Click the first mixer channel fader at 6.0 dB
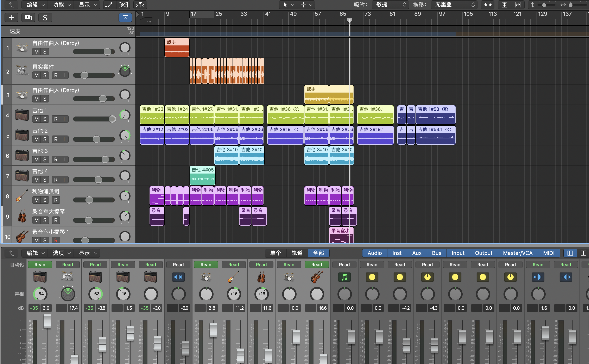Viewport: 589px width, 364px height. [x=47, y=321]
